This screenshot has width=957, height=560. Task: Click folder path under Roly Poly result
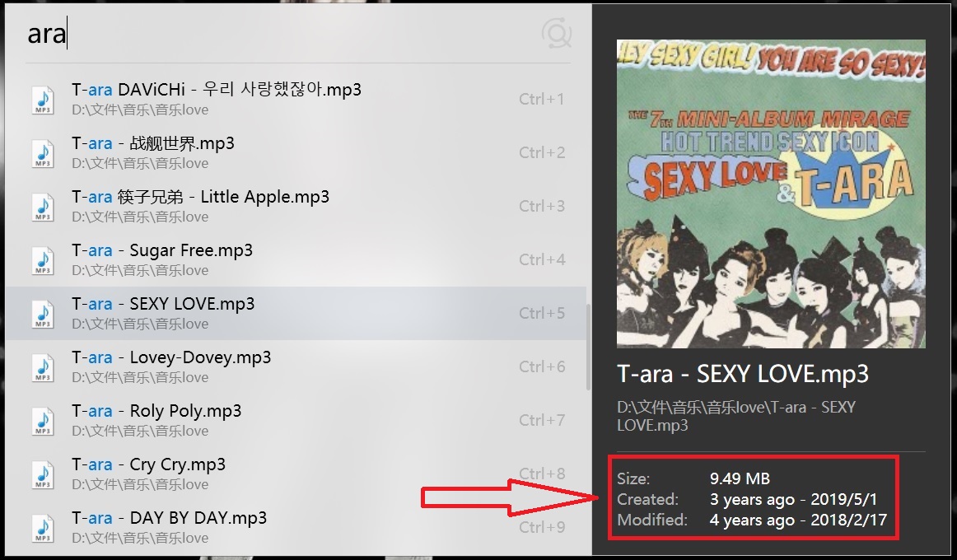pos(140,432)
